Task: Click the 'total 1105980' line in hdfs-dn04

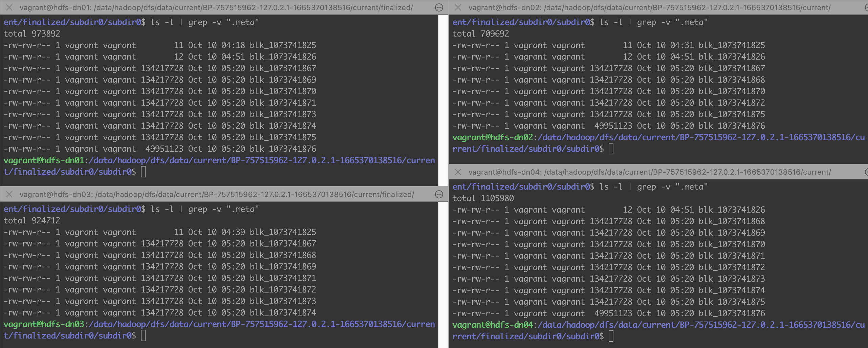Action: 483,198
